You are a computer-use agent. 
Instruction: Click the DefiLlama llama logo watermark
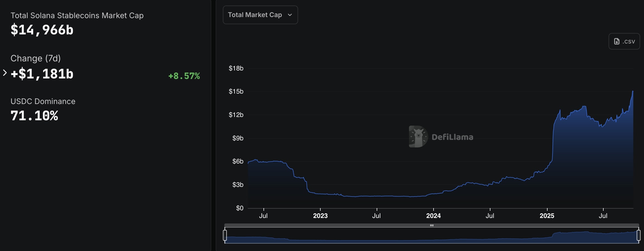pos(418,137)
